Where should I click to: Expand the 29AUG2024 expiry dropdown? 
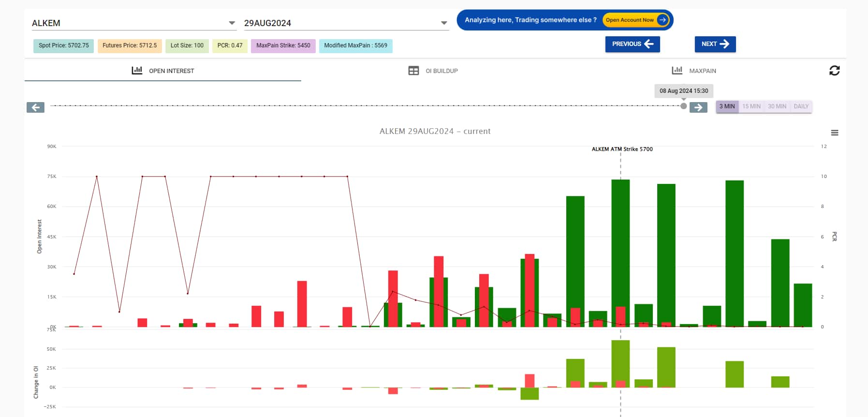tap(444, 23)
